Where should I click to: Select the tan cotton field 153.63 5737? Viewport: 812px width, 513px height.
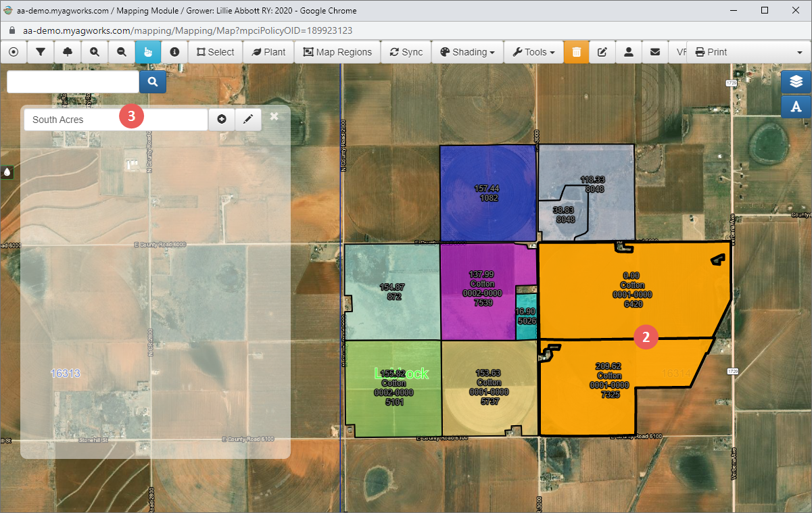pyautogui.click(x=489, y=387)
